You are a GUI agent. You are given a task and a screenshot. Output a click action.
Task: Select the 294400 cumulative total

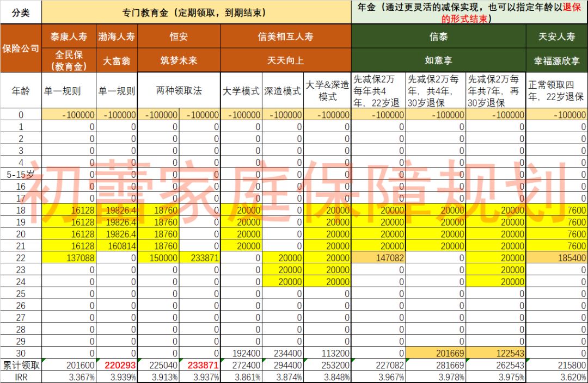(x=283, y=365)
